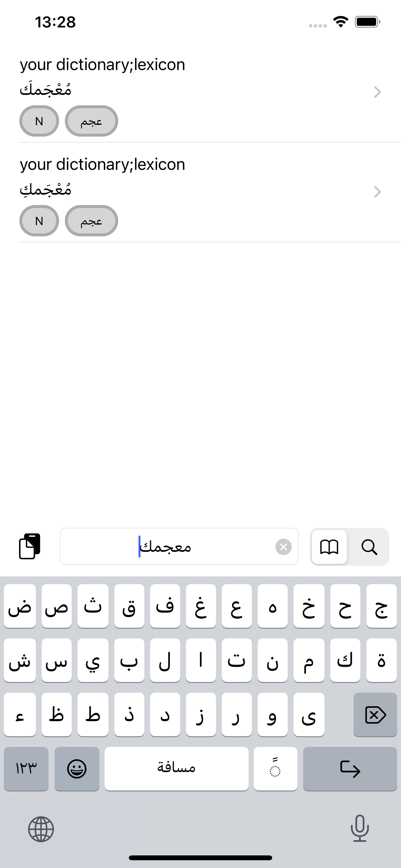Select the N part-of-speech tag on first result
The image size is (401, 868).
tap(39, 121)
